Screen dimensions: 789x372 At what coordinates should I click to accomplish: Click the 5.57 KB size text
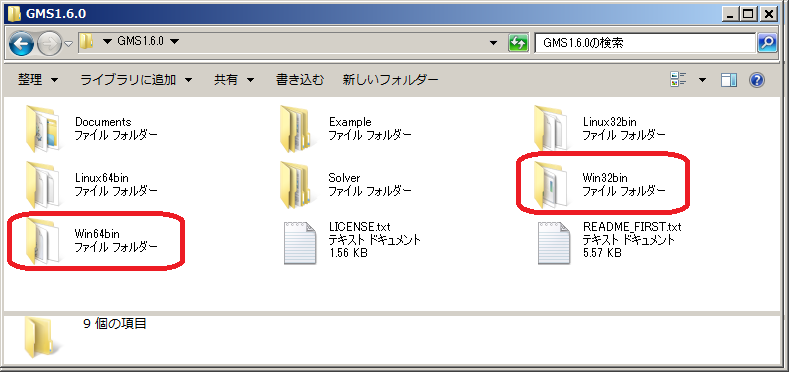pos(602,253)
